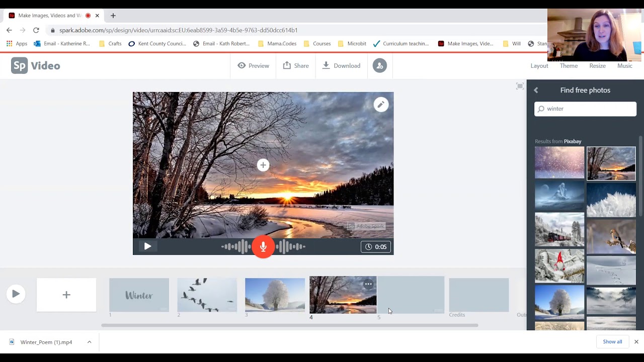Open Winter_Poem (1).mp4 download
The height and width of the screenshot is (362, 644).
[46, 342]
